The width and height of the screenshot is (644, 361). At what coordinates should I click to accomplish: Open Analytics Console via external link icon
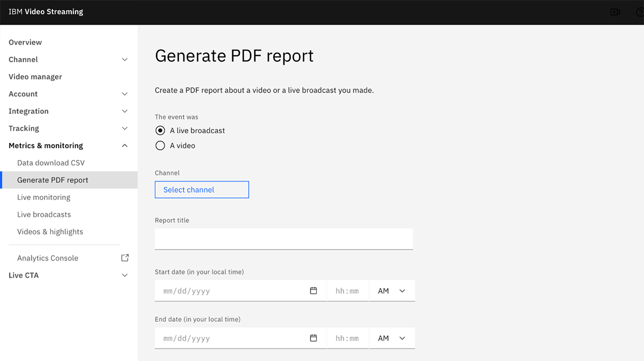pos(125,258)
